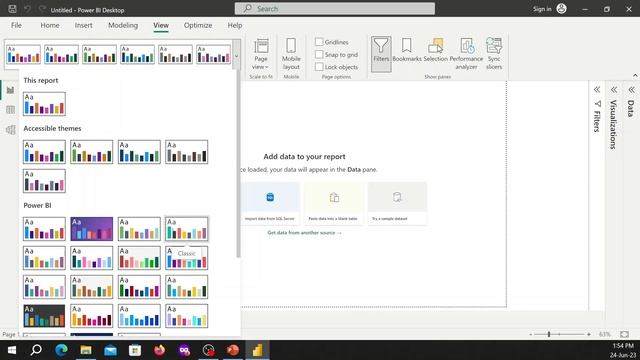Open Firefox from the taskbar

tap(160, 350)
